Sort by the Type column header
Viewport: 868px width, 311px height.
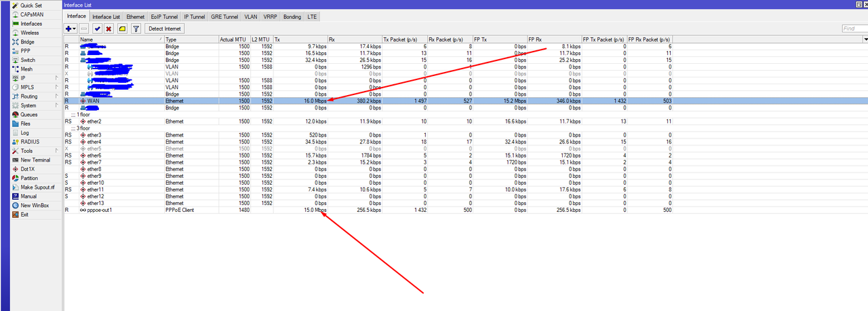click(191, 39)
